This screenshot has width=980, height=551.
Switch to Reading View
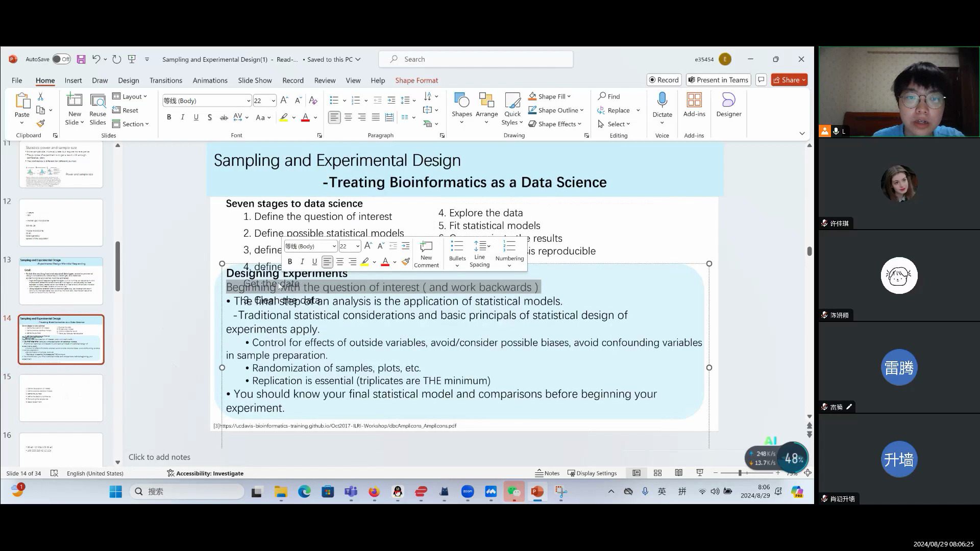tap(678, 473)
